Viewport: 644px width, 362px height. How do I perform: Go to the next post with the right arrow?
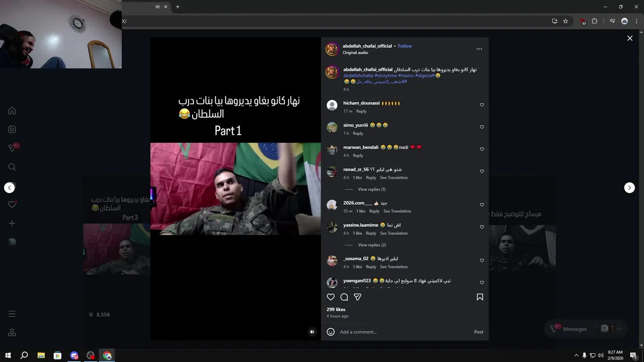point(629,188)
